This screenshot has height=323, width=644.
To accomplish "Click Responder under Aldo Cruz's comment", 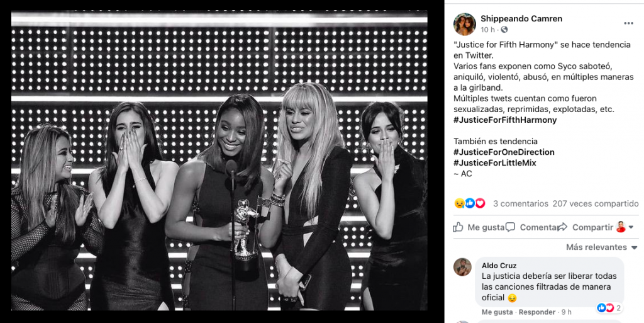I will pos(536,312).
